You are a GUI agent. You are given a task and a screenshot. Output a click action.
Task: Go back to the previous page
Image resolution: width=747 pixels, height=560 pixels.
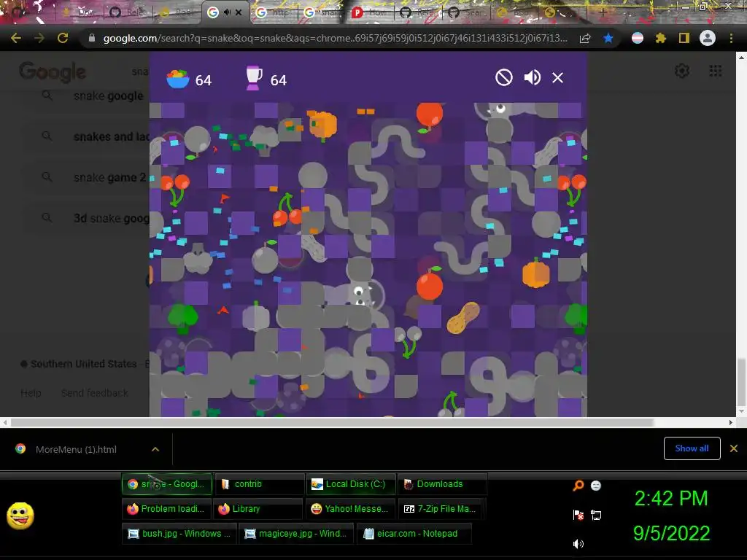pyautogui.click(x=16, y=38)
